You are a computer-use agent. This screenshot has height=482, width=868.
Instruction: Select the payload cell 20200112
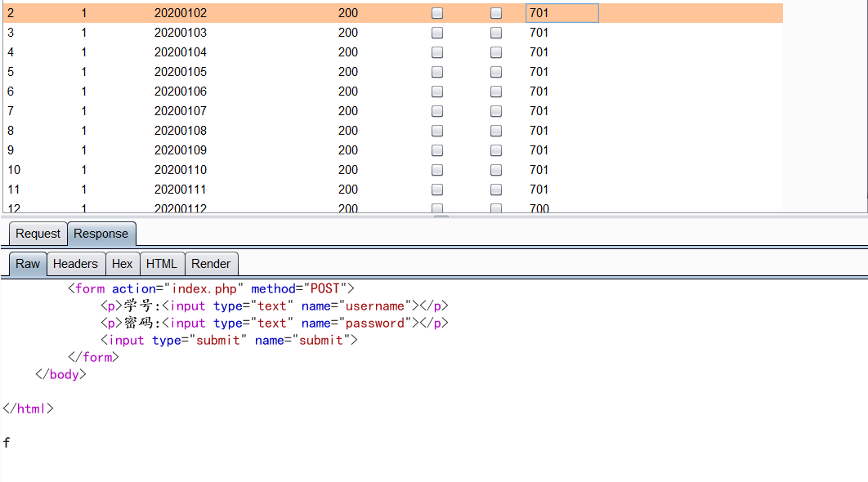coord(181,208)
